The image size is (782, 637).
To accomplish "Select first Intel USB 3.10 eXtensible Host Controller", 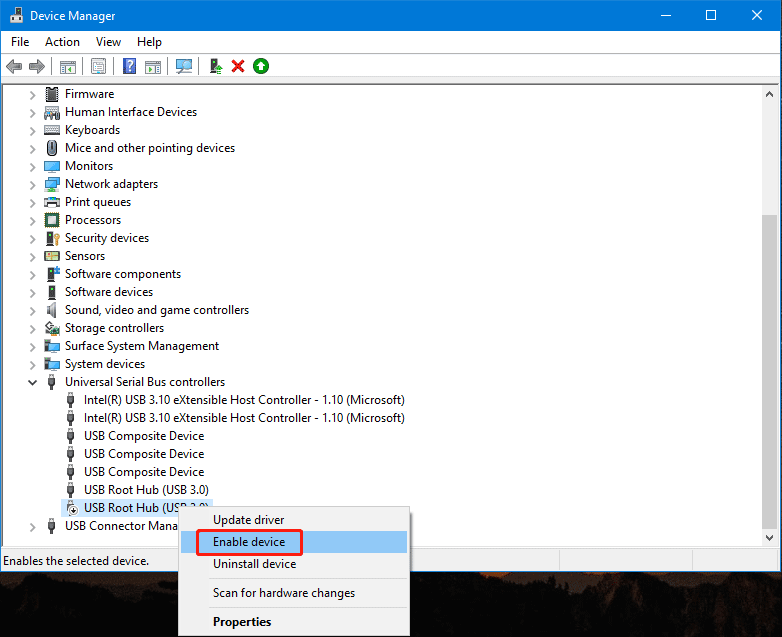I will (x=244, y=400).
